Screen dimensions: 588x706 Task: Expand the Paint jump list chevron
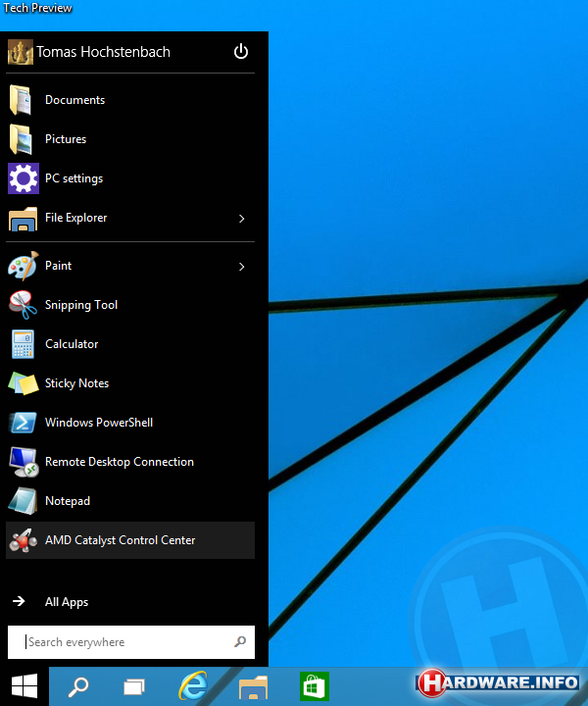point(242,267)
